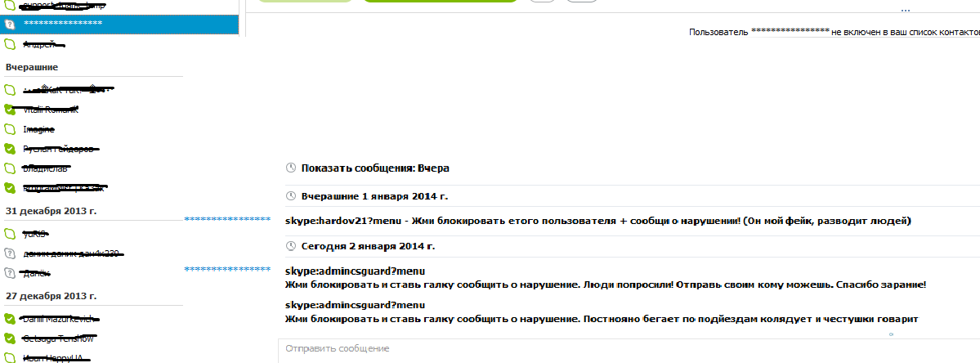Click the 31 декабря 2013 г. group header
This screenshot has height=363, width=980.
(51, 211)
